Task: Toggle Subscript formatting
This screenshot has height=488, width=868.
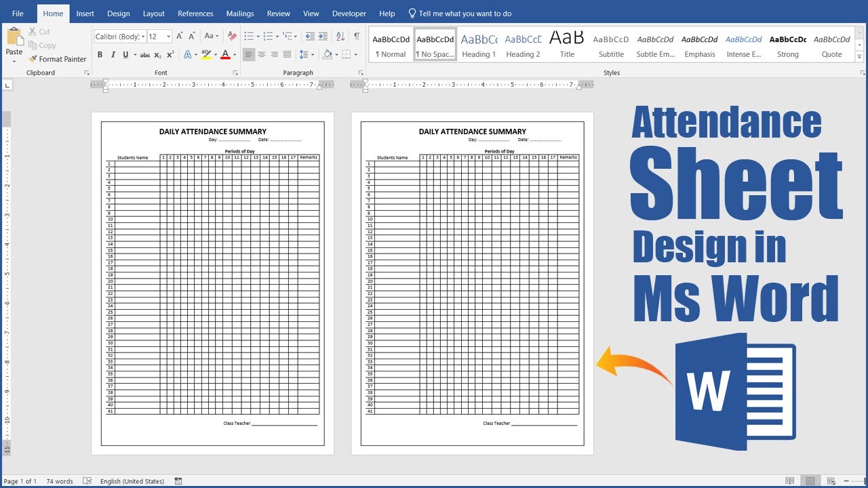Action: (157, 55)
